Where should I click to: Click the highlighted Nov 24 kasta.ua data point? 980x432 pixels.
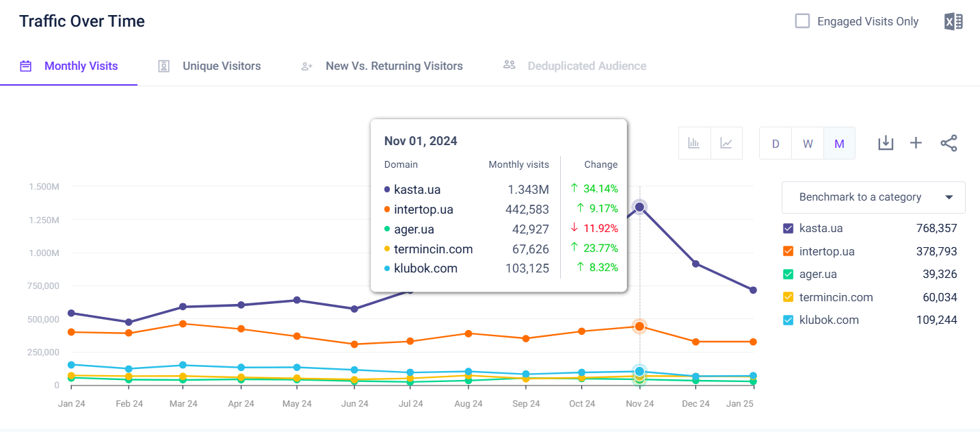point(639,207)
